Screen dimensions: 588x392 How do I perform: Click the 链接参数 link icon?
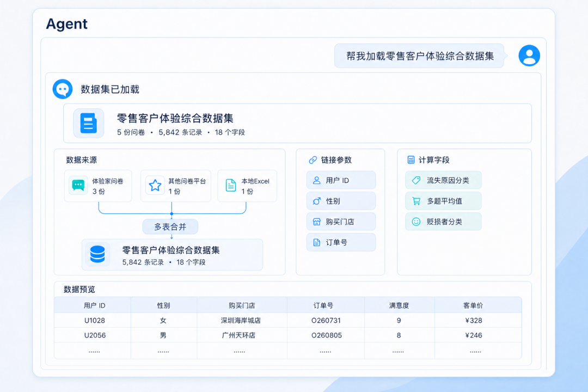313,160
